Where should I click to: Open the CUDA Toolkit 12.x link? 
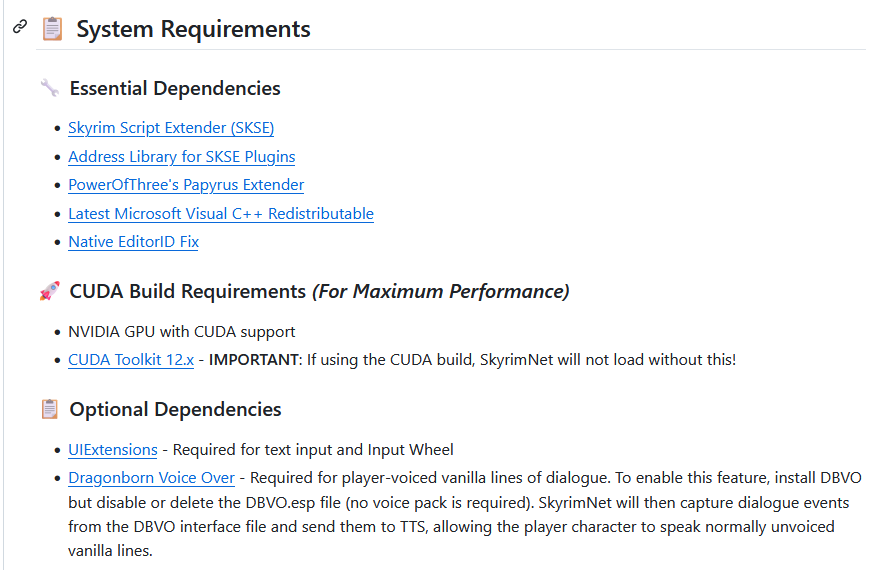coord(131,360)
